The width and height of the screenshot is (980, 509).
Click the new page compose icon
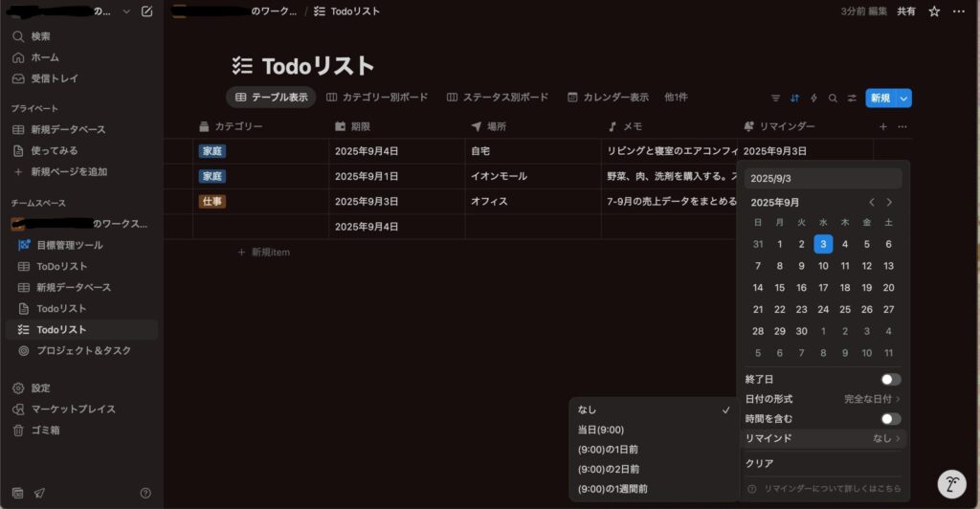click(x=146, y=11)
